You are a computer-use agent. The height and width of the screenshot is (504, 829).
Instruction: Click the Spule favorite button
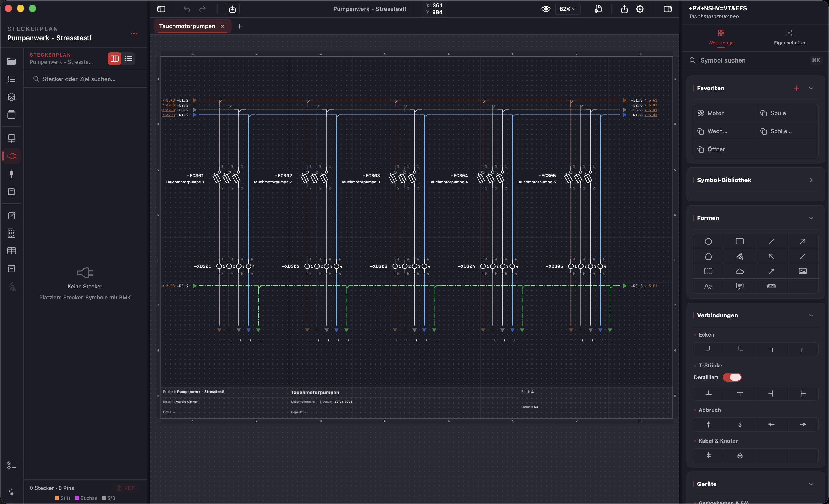tap(787, 113)
